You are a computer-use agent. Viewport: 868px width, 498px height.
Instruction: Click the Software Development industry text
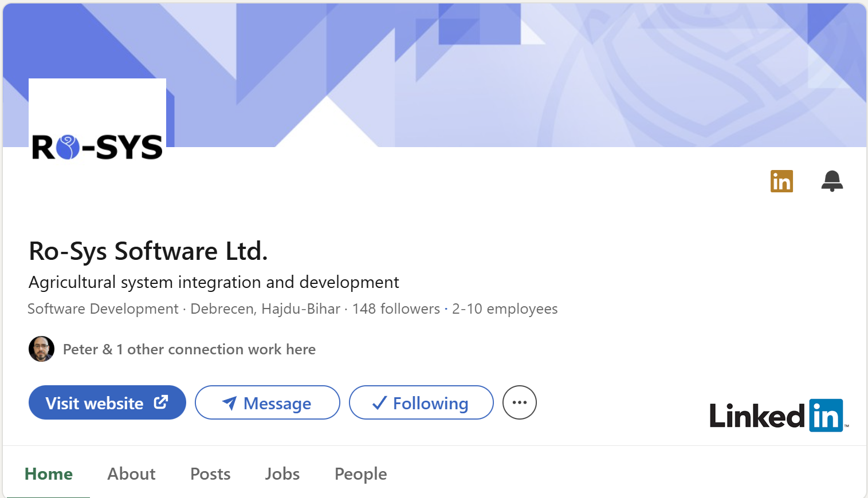click(x=103, y=309)
